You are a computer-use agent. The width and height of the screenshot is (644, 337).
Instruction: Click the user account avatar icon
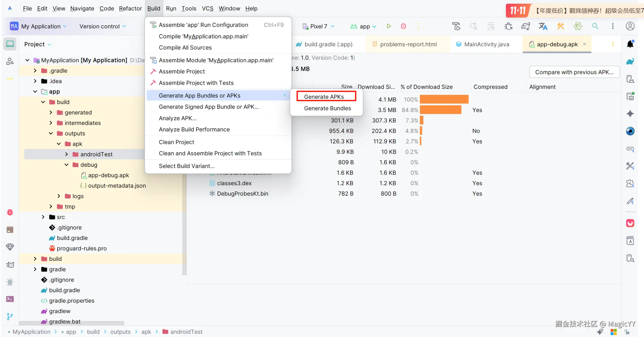coord(630,26)
